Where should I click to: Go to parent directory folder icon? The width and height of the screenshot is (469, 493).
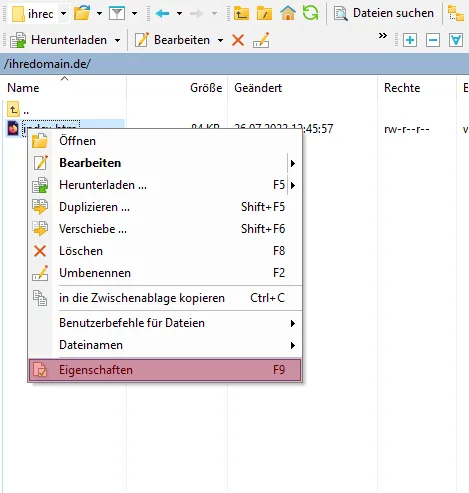click(x=241, y=14)
